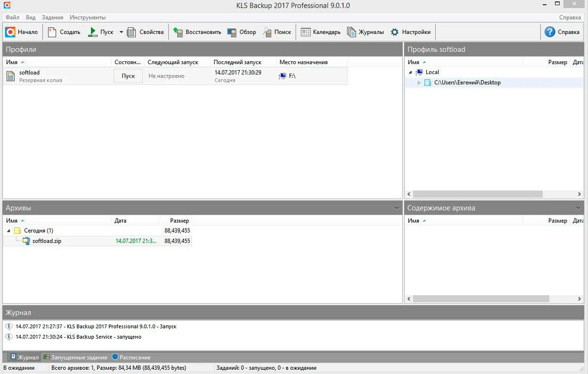588x374 pixels.
Task: Open profile Свойства from the toolbar
Action: tap(145, 32)
